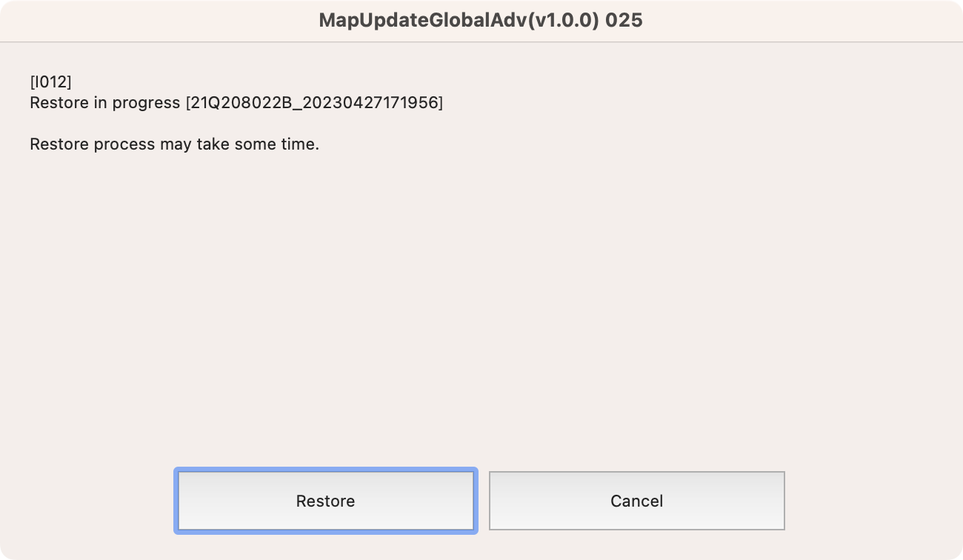The image size is (963, 560).
Task: Click the "Restore in progress" text
Action: coord(104,103)
